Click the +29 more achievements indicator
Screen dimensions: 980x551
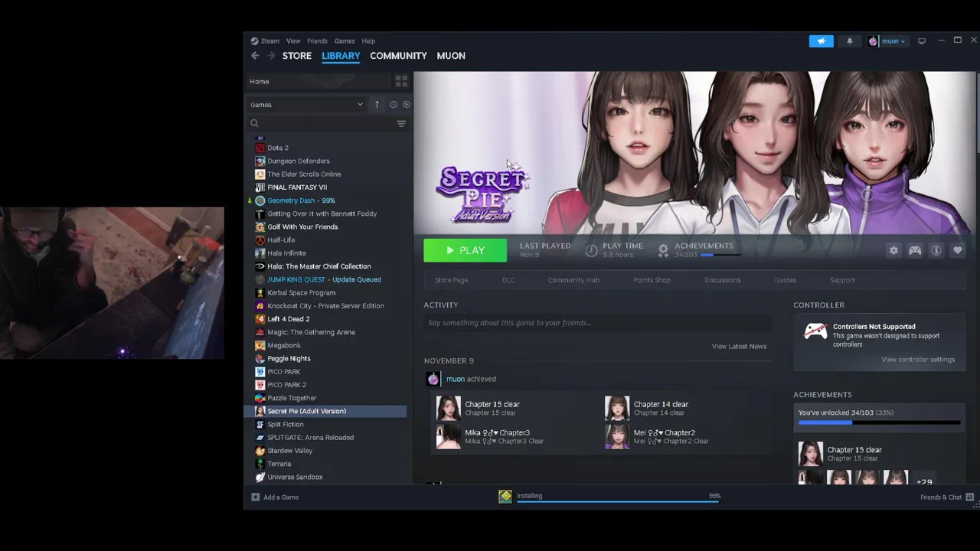924,482
